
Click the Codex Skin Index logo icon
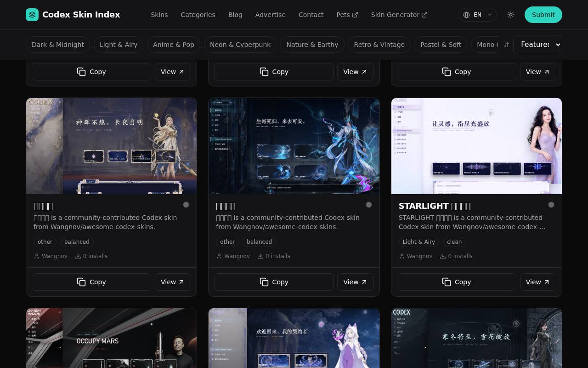(x=32, y=15)
